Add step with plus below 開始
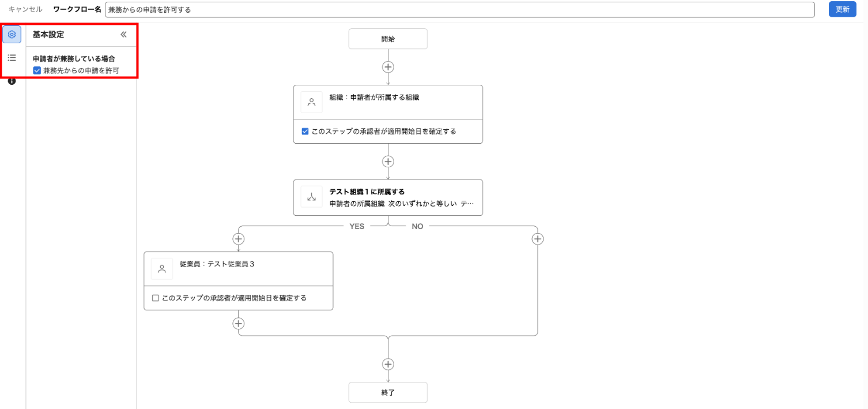 pos(388,67)
